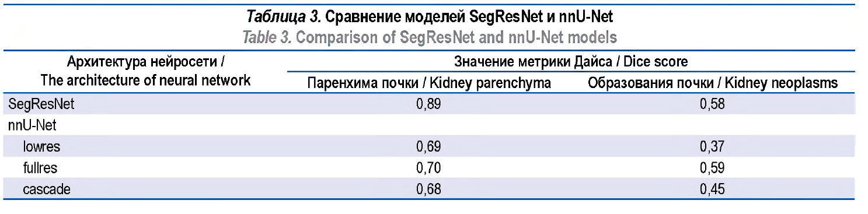Select the 'Значение метрики Дайса / Dice score' header
Image resolution: width=868 pixels, height=214 pixels.
(x=571, y=61)
